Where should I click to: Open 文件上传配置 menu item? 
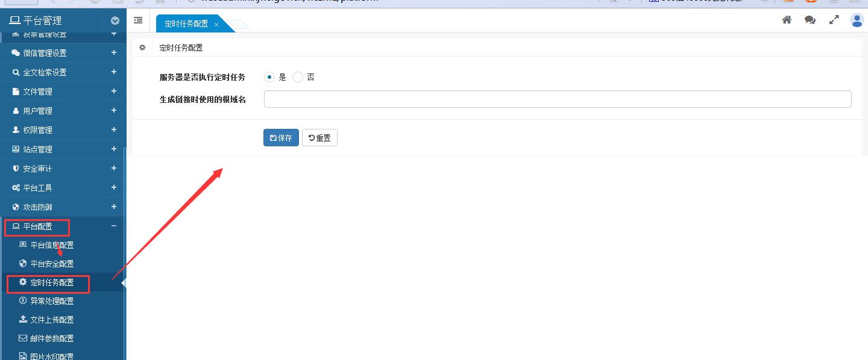tap(52, 320)
